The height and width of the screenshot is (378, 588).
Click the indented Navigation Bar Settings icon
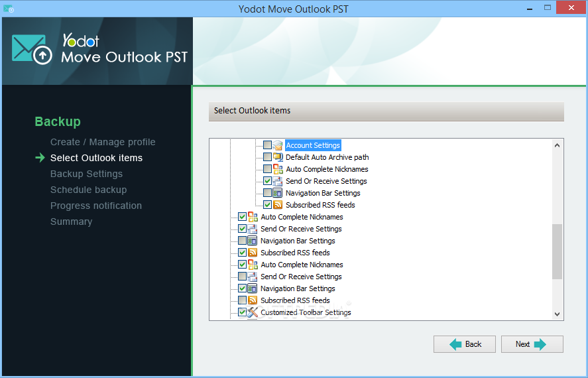[278, 193]
